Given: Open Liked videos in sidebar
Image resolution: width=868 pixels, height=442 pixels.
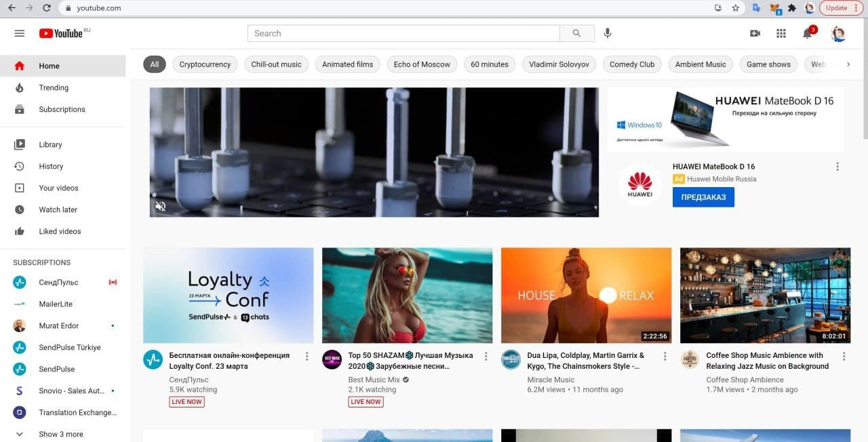Looking at the screenshot, I should point(63,231).
